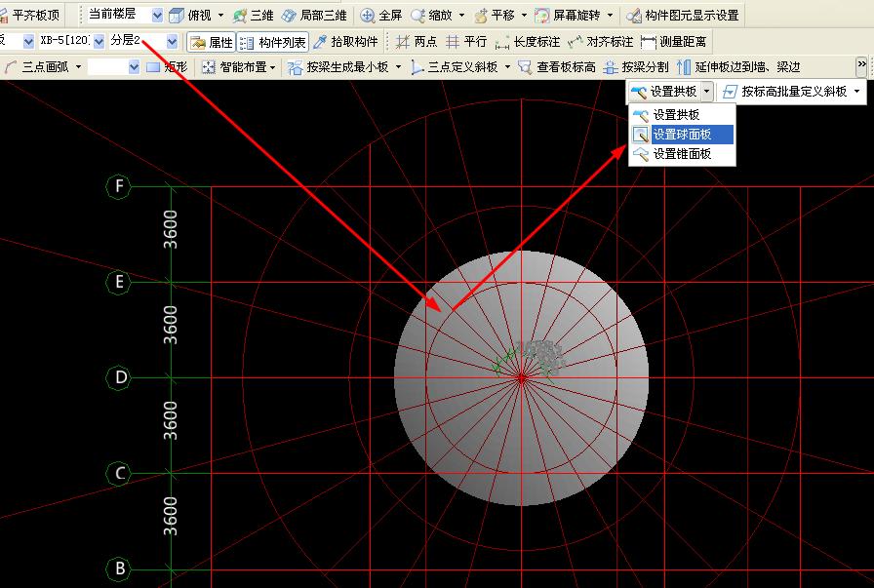
Task: Click 构件图元显示设置 button
Action: pyautogui.click(x=683, y=16)
